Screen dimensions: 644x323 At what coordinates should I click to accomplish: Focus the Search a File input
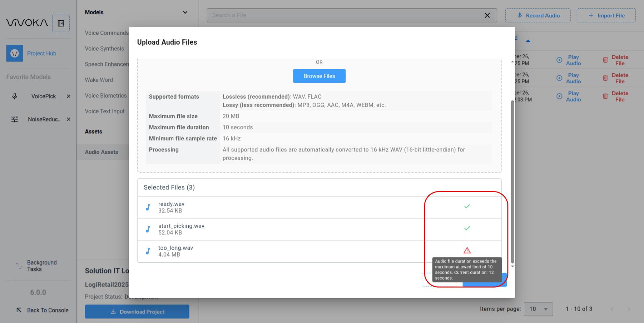pyautogui.click(x=345, y=15)
